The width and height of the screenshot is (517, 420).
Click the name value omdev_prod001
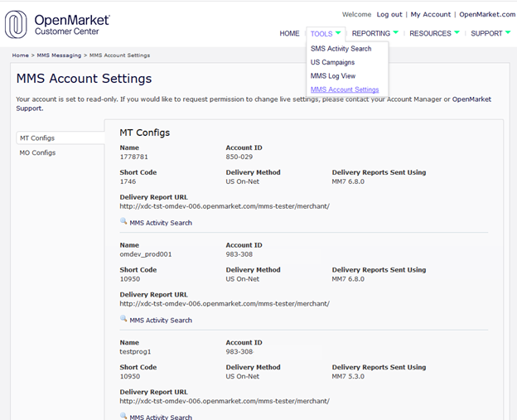(146, 254)
